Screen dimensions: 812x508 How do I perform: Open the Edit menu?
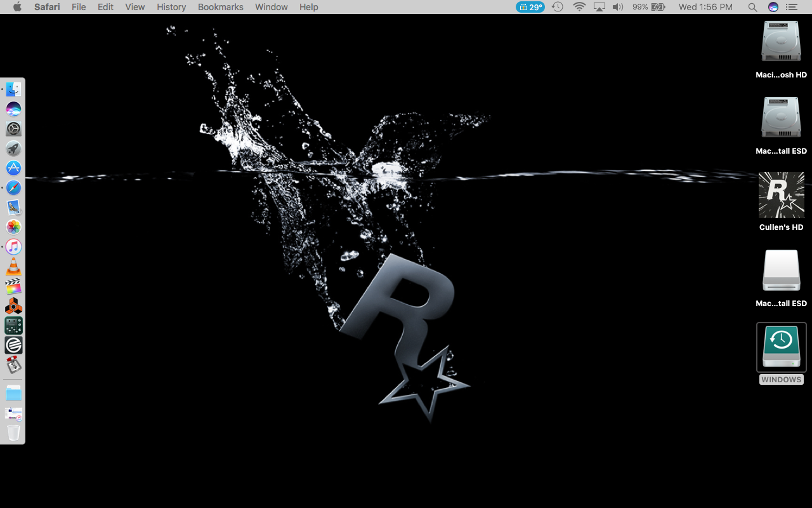(x=105, y=7)
